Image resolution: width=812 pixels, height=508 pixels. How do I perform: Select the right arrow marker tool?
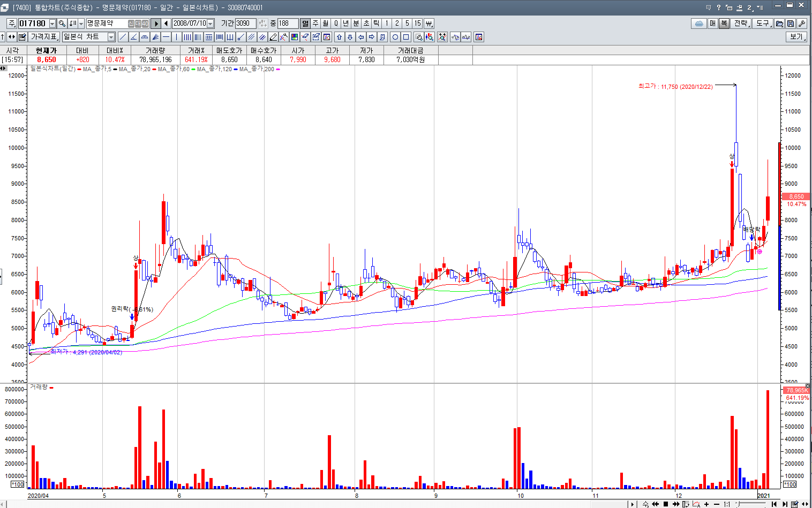coord(371,37)
